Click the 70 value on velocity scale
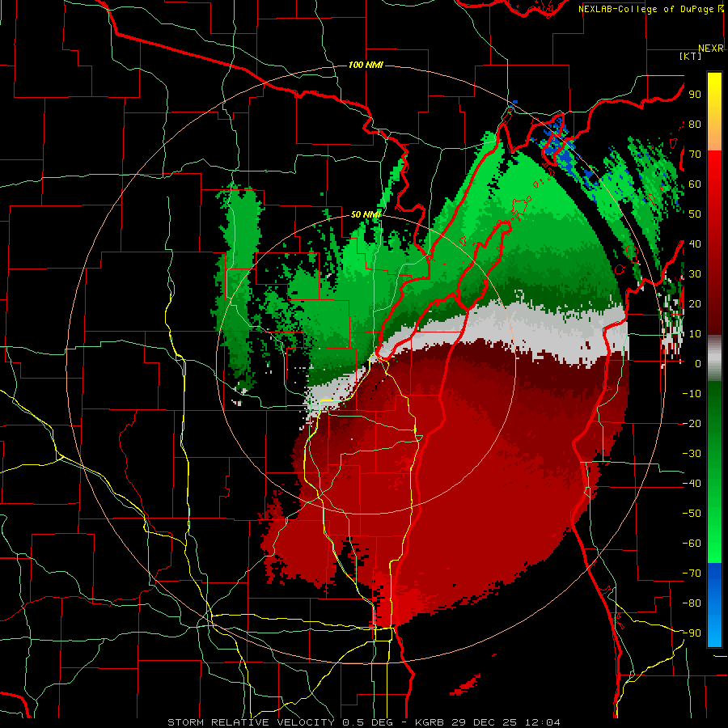728x728 pixels. pyautogui.click(x=695, y=154)
